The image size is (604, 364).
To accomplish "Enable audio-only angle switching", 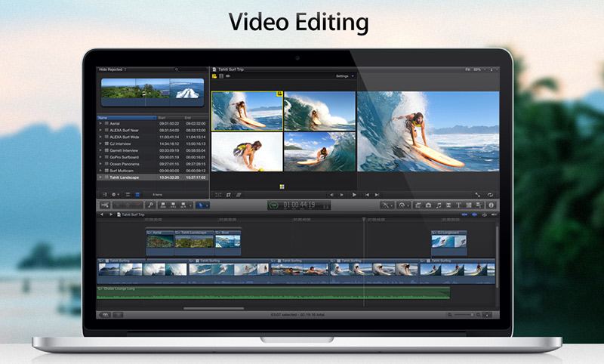I will [x=228, y=76].
